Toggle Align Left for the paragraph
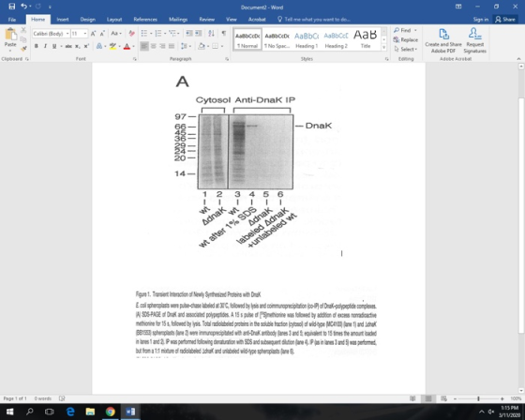This screenshot has height=420, width=525. (144, 46)
